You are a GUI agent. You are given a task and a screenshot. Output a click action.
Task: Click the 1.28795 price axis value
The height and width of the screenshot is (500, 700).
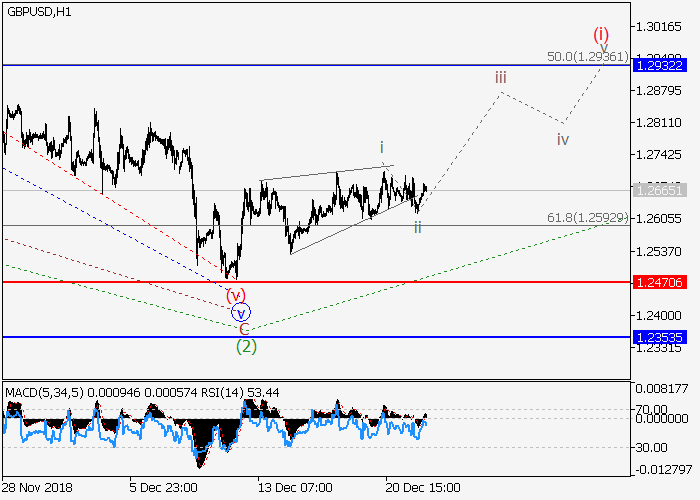tap(659, 91)
